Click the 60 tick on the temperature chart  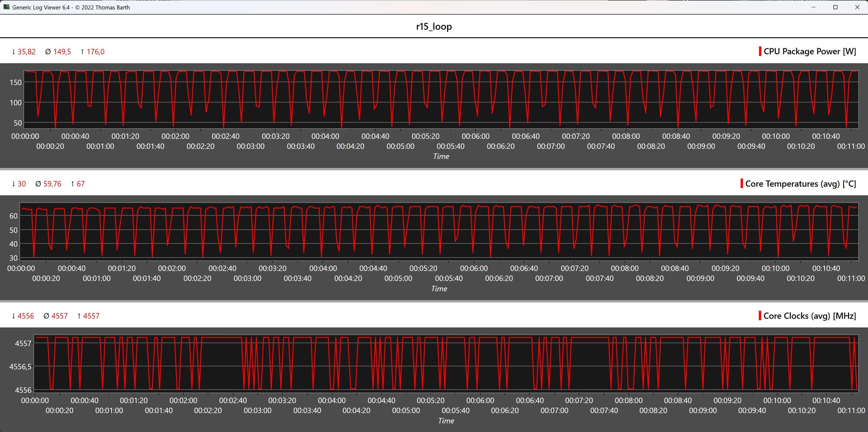click(14, 216)
